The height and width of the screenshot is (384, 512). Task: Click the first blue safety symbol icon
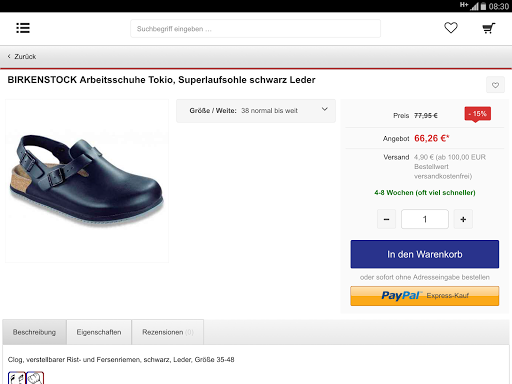pos(17,378)
